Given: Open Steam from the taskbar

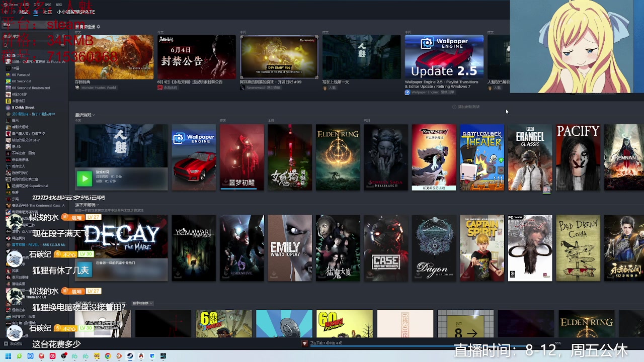Looking at the screenshot, I should (x=130, y=356).
